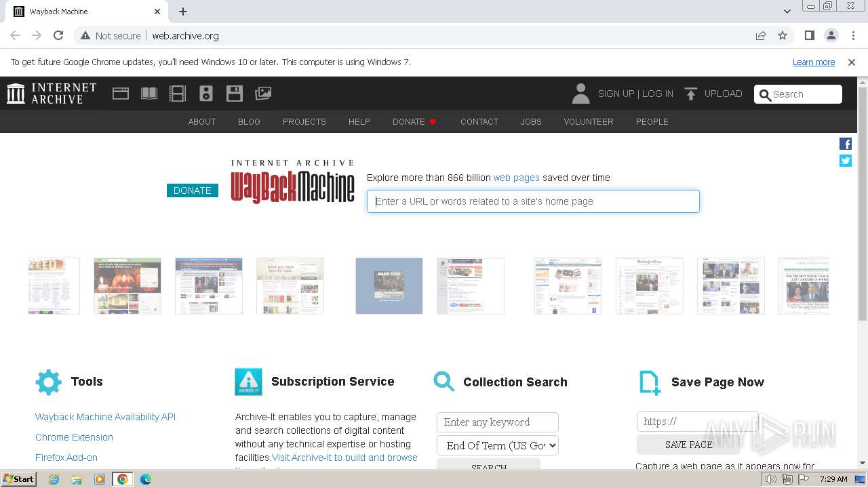868x488 pixels.
Task: Focus the Wayback URL search field
Action: 533,201
